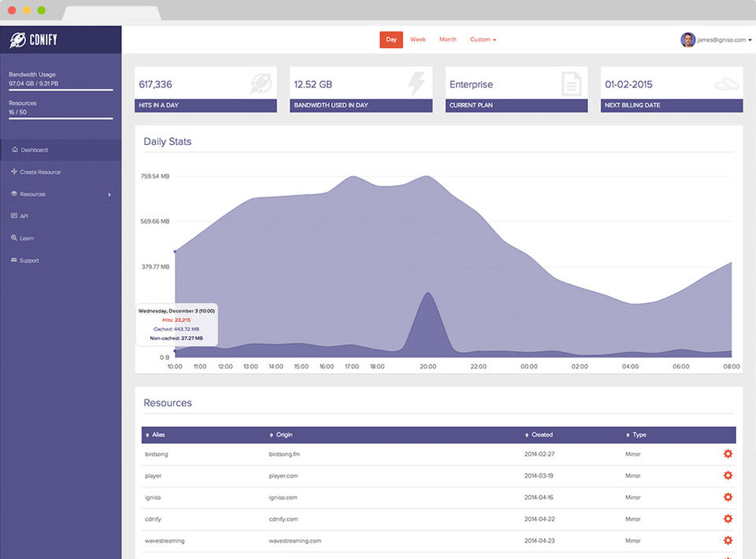Click the 2014-04-23 created date
The image size is (756, 559).
pos(539,541)
